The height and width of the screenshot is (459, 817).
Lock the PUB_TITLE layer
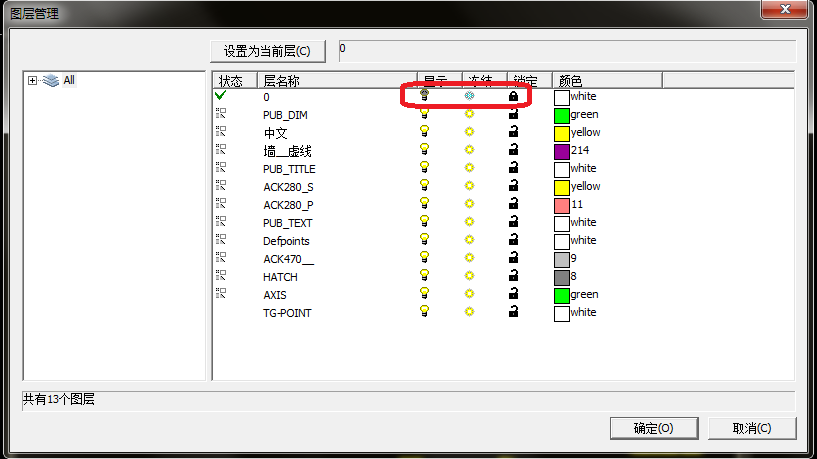click(513, 168)
